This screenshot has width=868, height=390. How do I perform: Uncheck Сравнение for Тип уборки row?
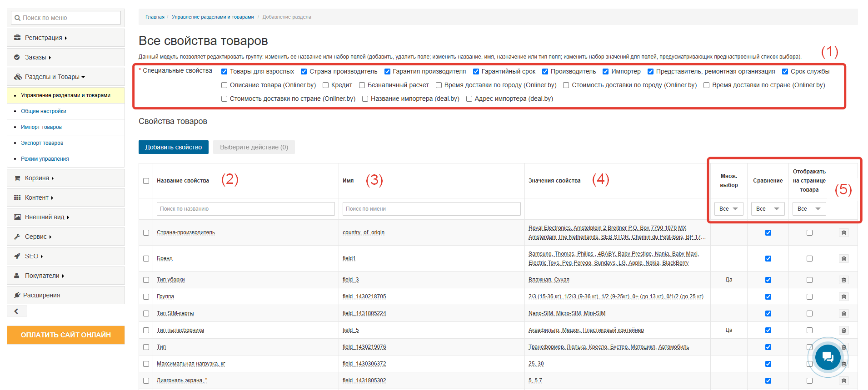(768, 280)
